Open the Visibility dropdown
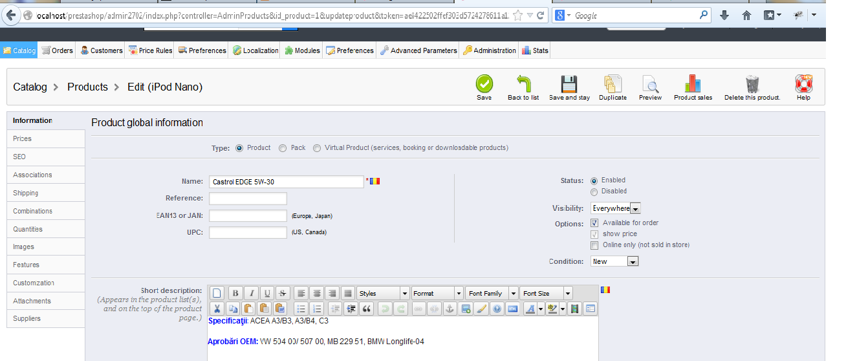Image resolution: width=868 pixels, height=361 pixels. coord(615,208)
